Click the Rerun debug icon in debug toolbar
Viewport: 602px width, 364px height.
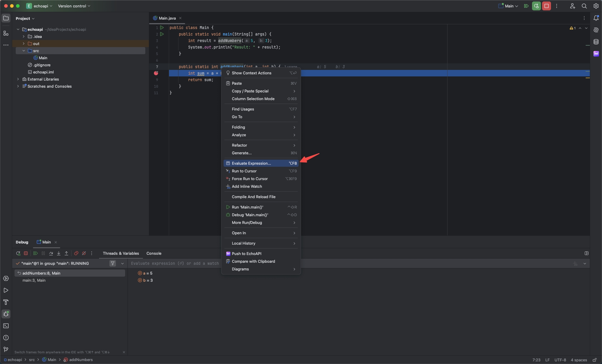(18, 254)
